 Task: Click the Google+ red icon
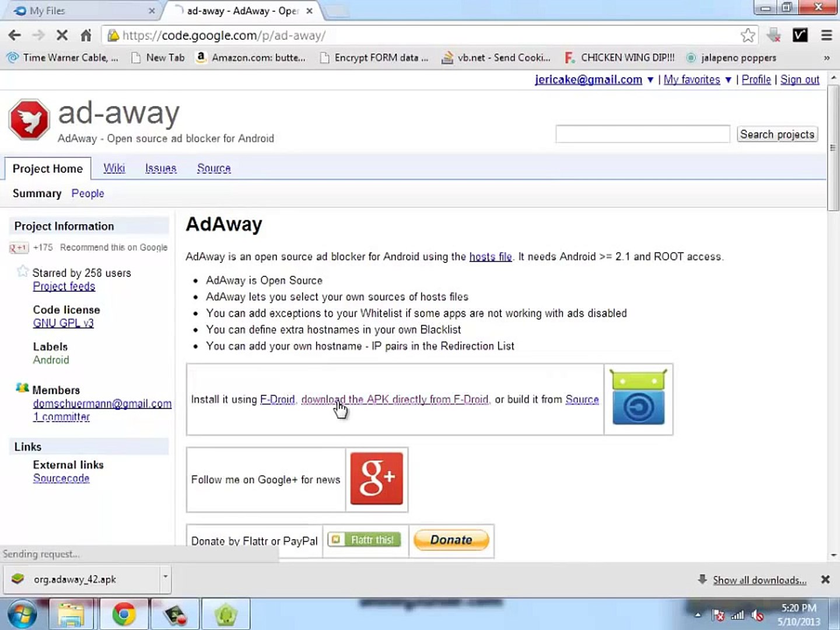coord(376,478)
